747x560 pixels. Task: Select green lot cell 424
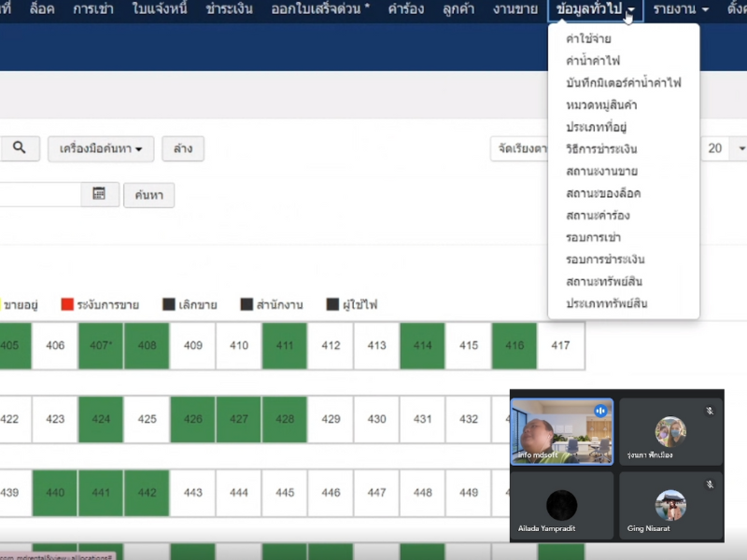[x=101, y=419]
